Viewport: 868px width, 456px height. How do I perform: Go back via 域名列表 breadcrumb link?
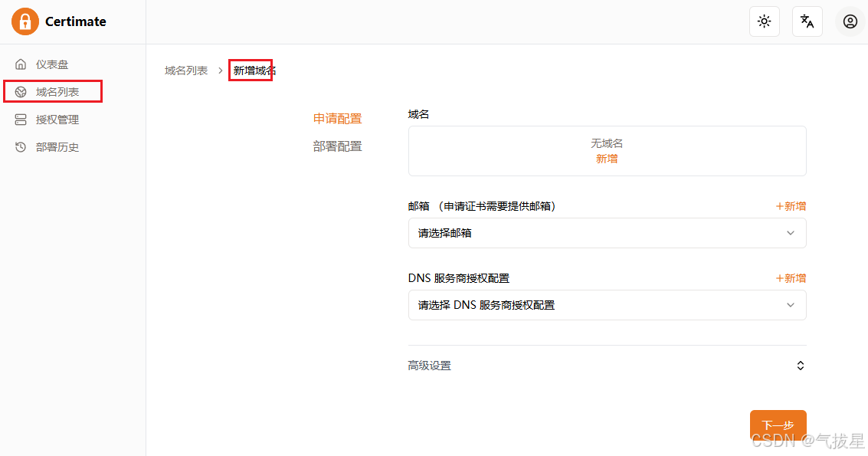point(186,71)
